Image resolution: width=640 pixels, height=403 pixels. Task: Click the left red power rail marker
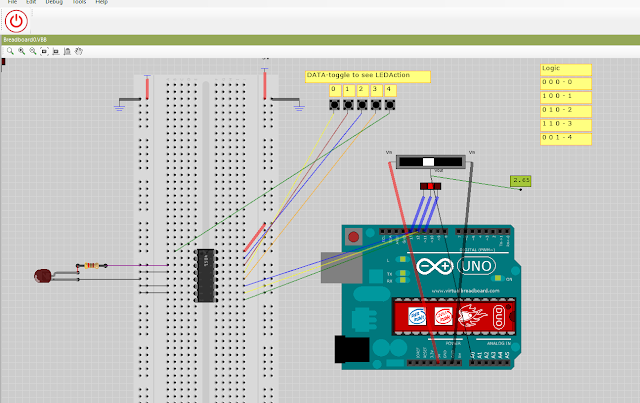pos(147,88)
